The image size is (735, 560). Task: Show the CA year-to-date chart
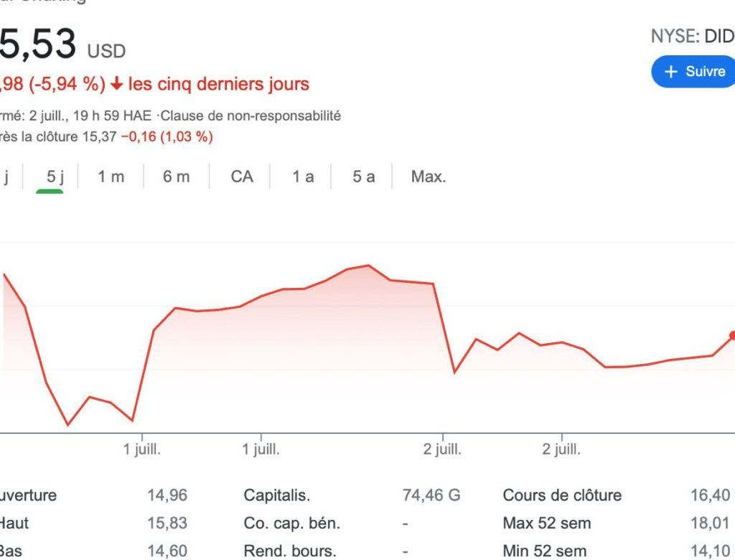point(242,177)
